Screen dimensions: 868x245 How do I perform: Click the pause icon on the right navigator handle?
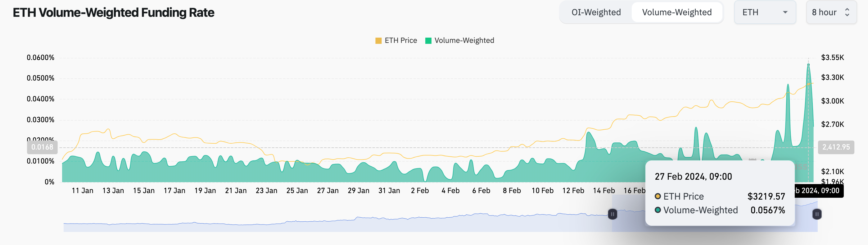point(816,214)
